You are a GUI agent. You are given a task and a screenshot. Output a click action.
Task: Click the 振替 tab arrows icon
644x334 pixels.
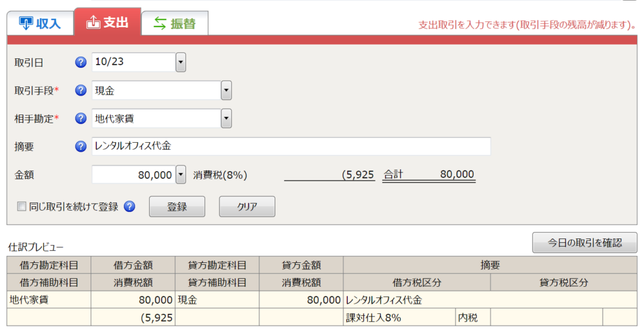tap(160, 23)
